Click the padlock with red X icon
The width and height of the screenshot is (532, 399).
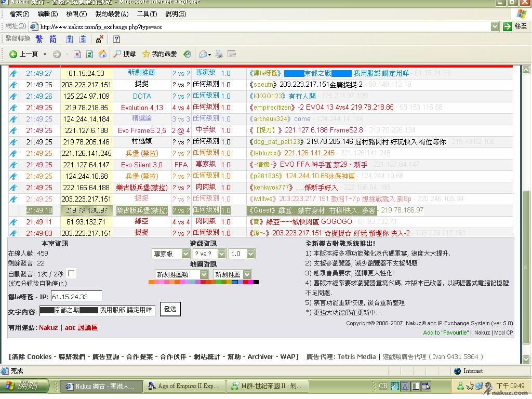(99, 39)
